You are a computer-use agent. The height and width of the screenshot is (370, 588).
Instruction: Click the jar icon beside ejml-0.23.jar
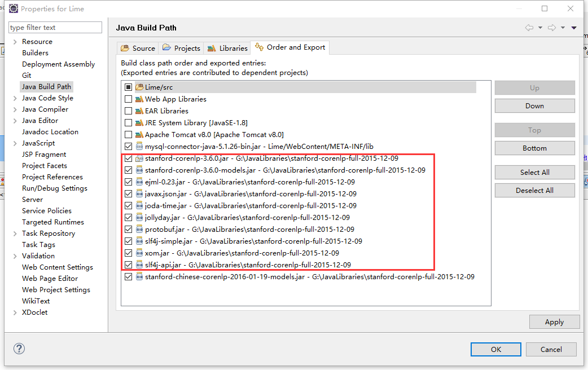(x=139, y=182)
